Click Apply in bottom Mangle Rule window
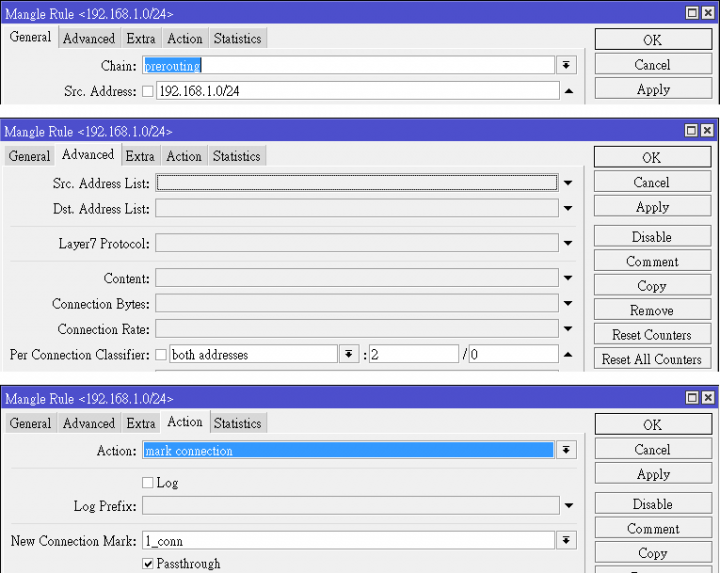 click(x=653, y=473)
